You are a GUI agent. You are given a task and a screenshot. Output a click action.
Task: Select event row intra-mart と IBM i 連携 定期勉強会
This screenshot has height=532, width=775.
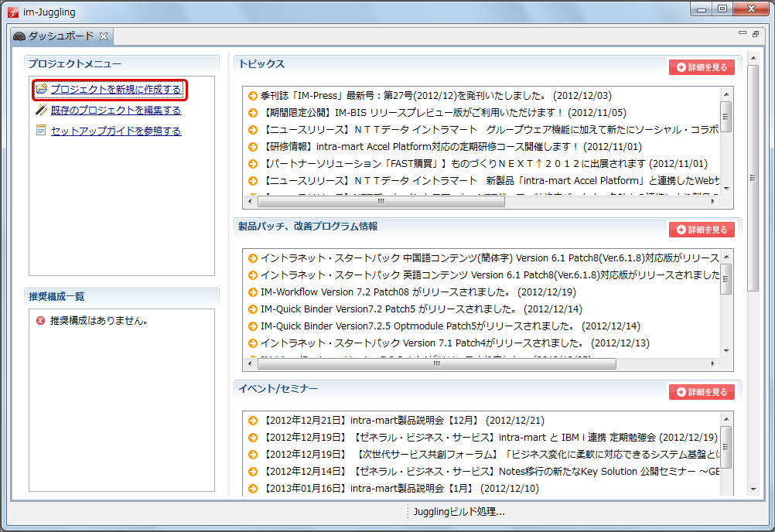(483, 437)
